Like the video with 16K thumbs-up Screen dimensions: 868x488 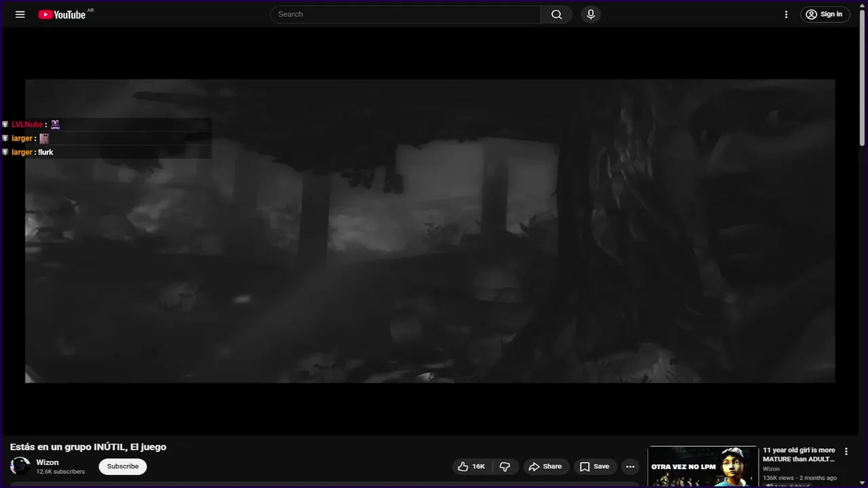471,466
